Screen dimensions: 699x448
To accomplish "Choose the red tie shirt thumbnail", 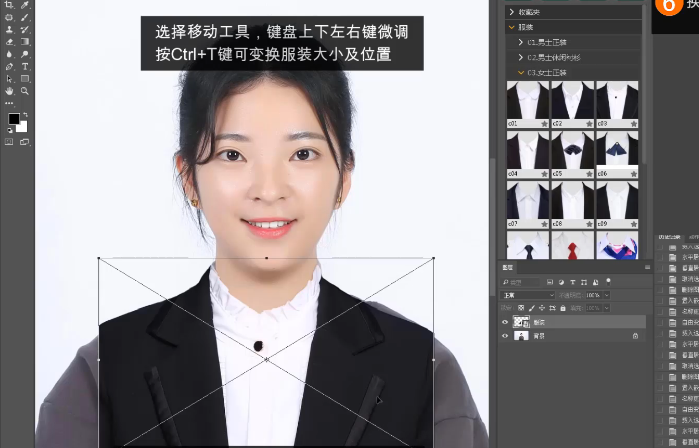I will [572, 245].
